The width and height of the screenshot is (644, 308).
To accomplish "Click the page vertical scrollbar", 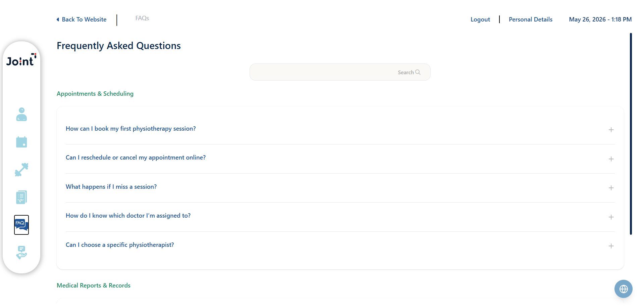I will [631, 134].
